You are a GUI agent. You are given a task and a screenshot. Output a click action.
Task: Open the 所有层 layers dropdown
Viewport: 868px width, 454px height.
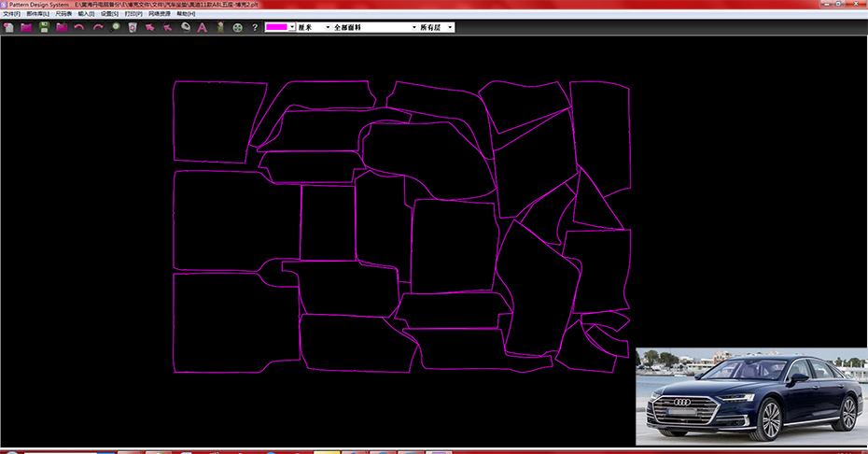450,27
